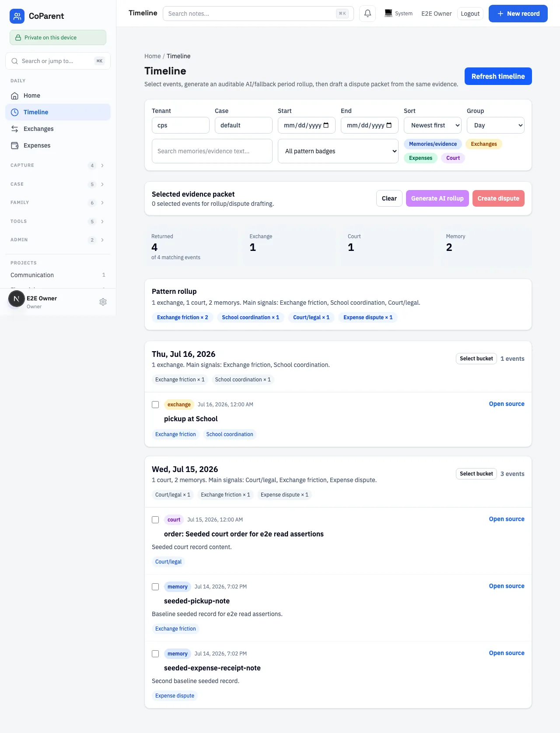Click the Search notes field
Viewport: 560px width, 733px height.
click(258, 14)
